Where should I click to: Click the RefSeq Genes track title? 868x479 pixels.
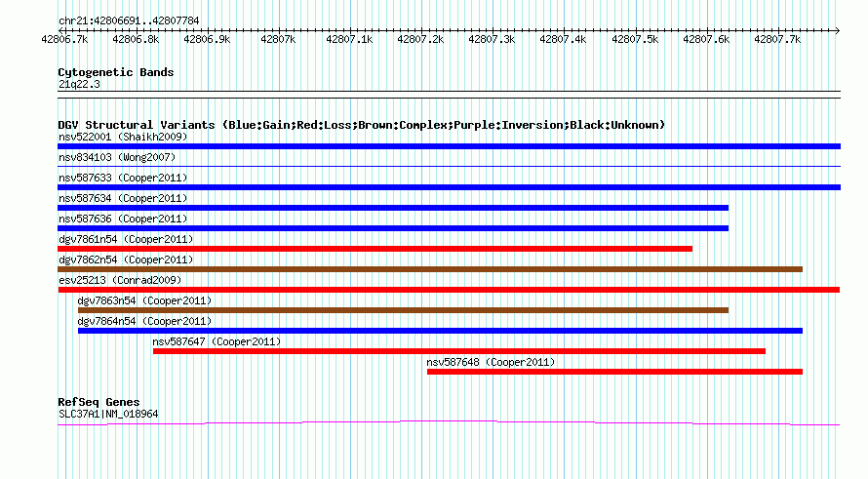pos(99,402)
